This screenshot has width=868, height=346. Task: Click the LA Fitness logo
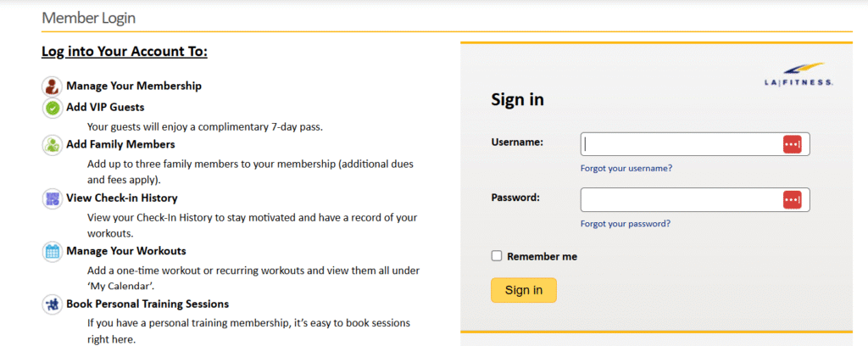[798, 75]
